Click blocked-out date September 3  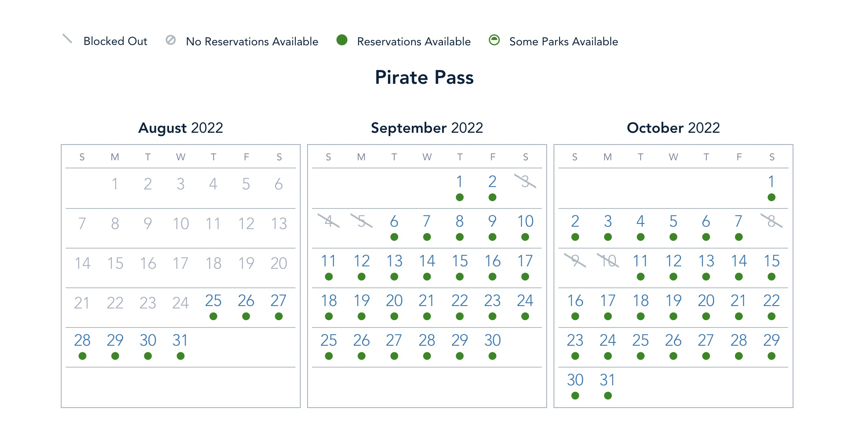pos(525,181)
